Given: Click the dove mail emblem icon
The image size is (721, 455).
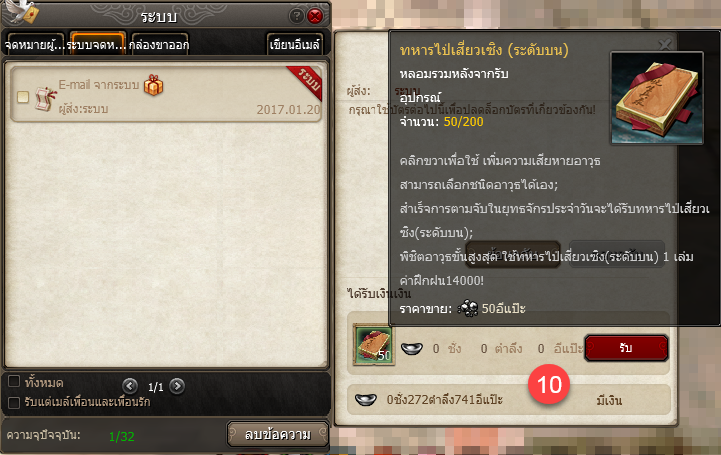Looking at the screenshot, I should [21, 11].
